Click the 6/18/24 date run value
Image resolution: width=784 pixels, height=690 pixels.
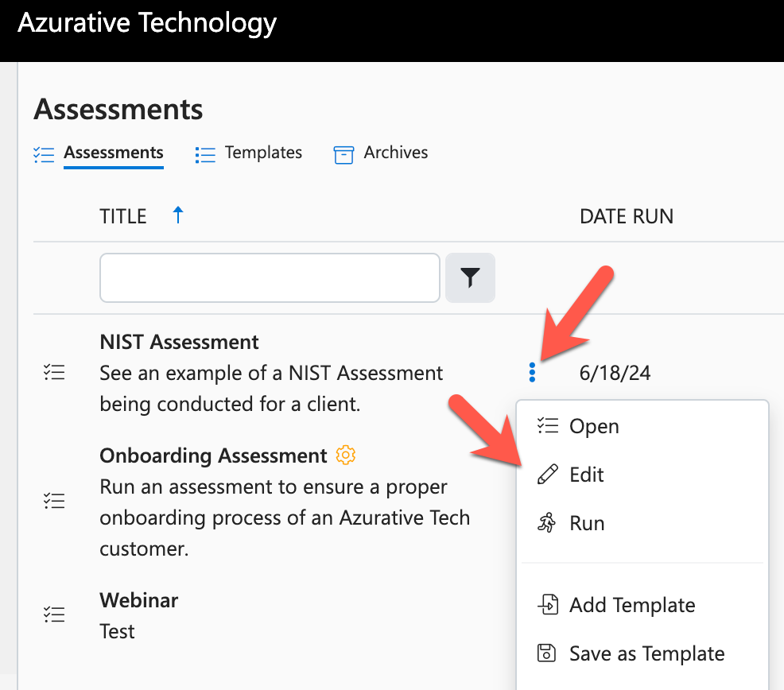[615, 373]
